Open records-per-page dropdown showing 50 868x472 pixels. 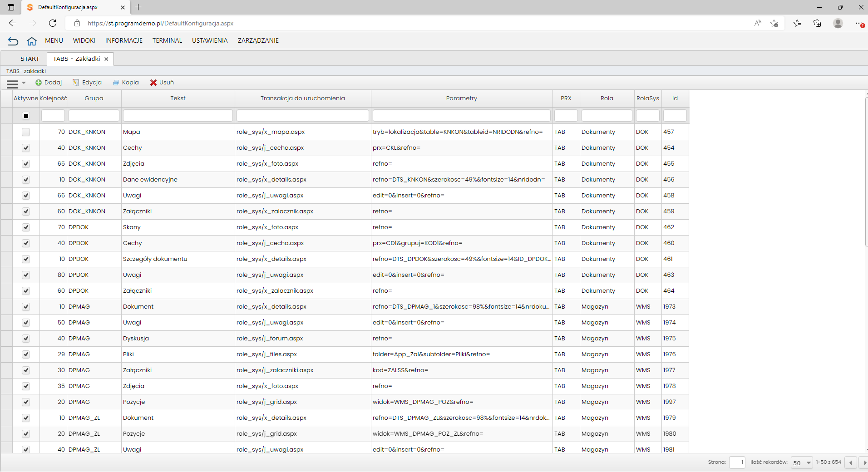pyautogui.click(x=801, y=462)
